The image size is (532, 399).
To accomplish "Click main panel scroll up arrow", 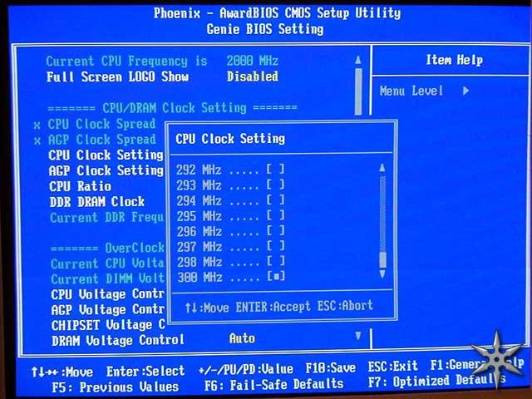I will (x=358, y=61).
